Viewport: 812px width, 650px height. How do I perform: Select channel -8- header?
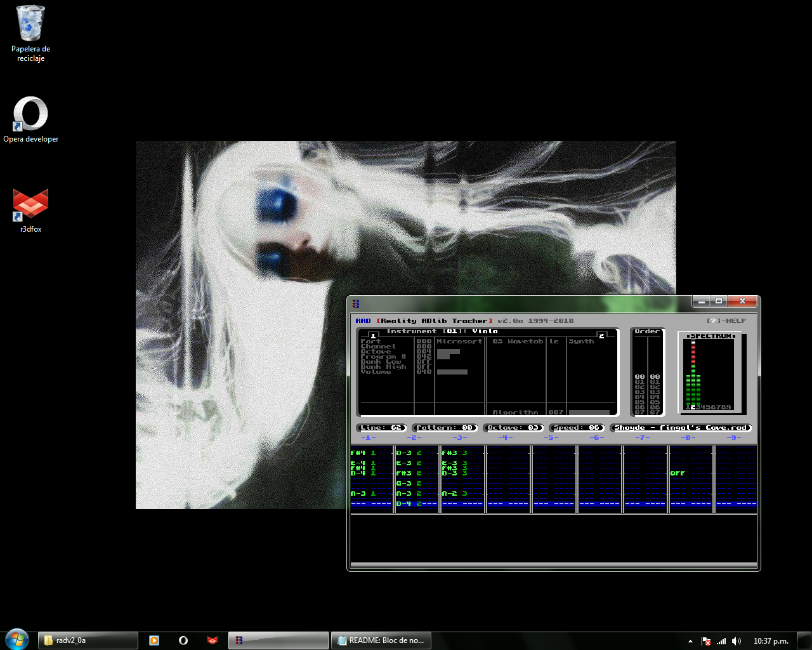coord(688,437)
